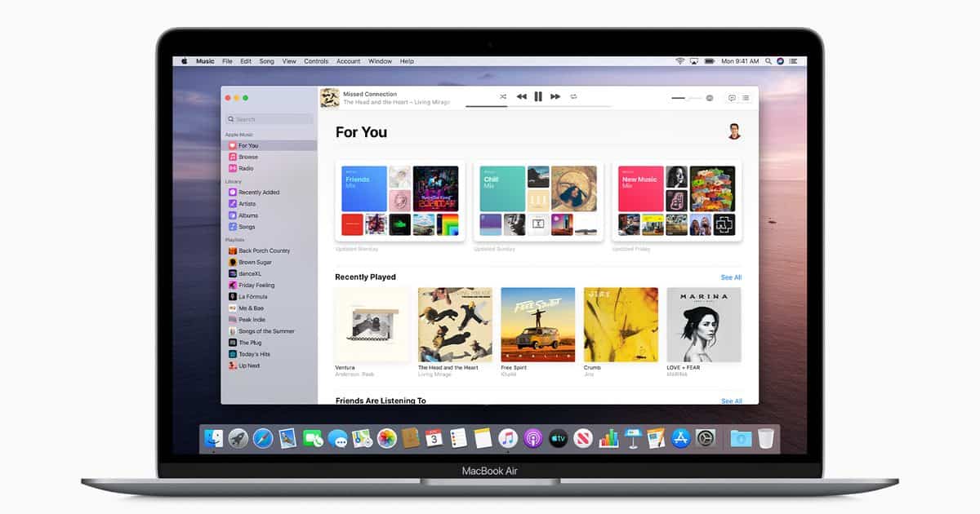Toggle repeat mode
This screenshot has width=980, height=514.
coord(573,97)
